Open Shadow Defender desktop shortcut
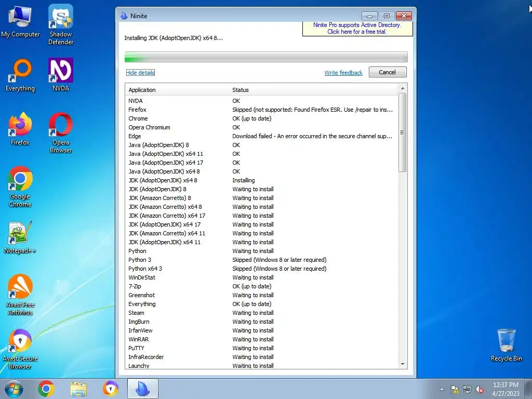 tap(61, 24)
